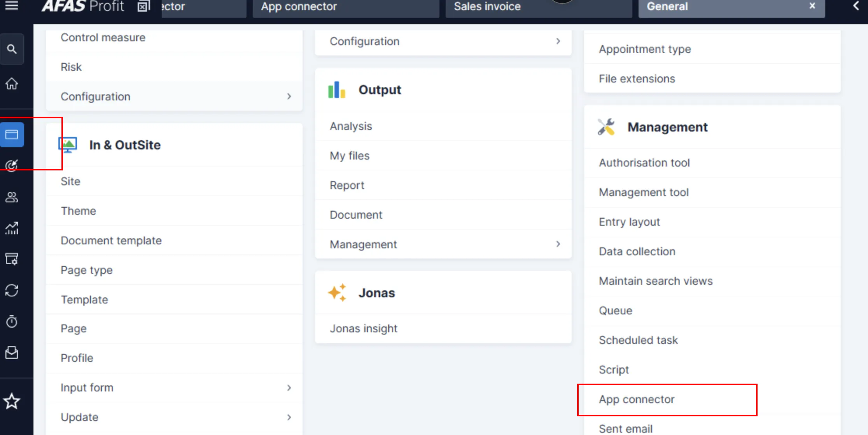Switch to the App connector tab
Viewport: 868px width, 435px height.
pyautogui.click(x=299, y=7)
